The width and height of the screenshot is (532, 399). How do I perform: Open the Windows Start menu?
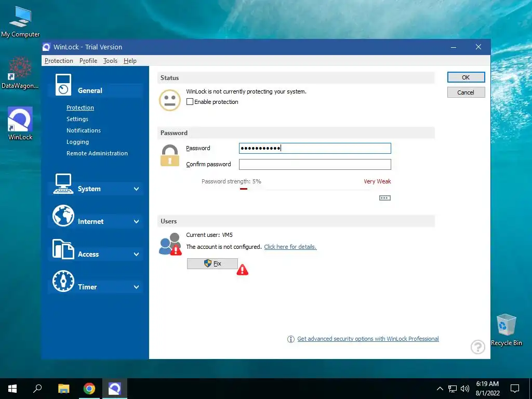pyautogui.click(x=12, y=389)
